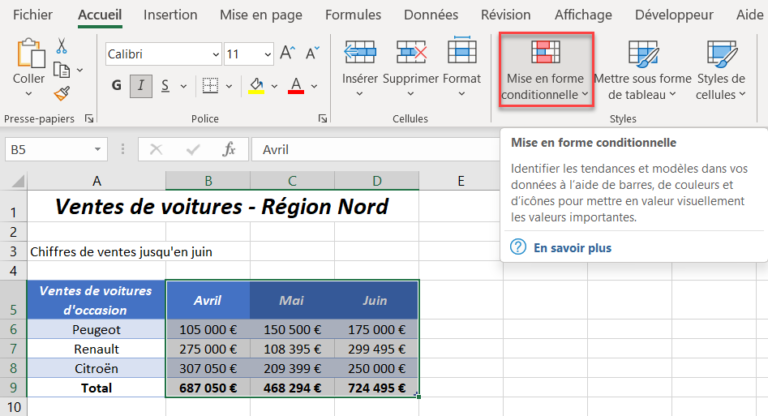Open Mise en forme conditionnelle

[546, 70]
